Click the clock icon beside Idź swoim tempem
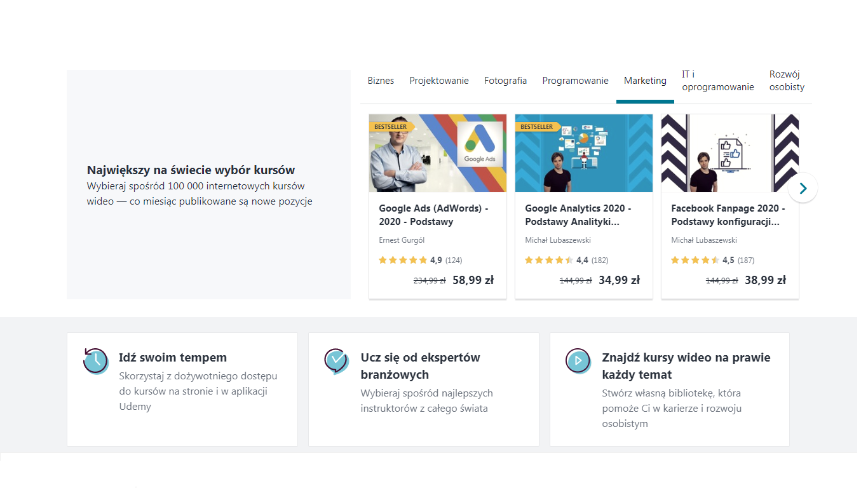The image size is (868, 488). (96, 360)
